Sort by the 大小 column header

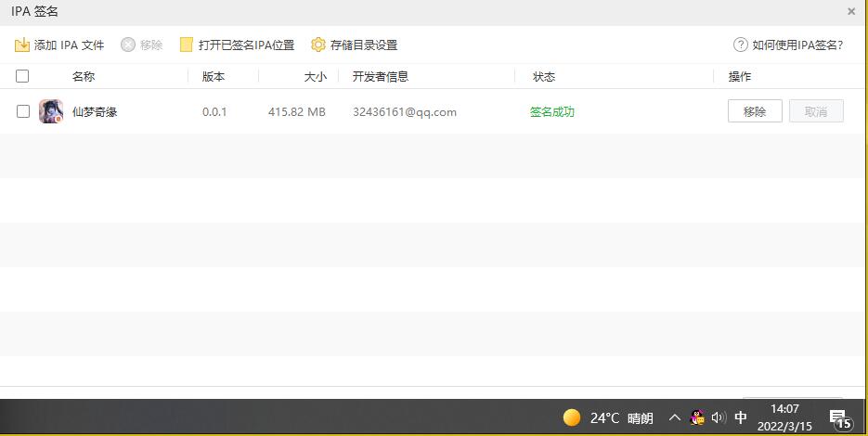(315, 76)
